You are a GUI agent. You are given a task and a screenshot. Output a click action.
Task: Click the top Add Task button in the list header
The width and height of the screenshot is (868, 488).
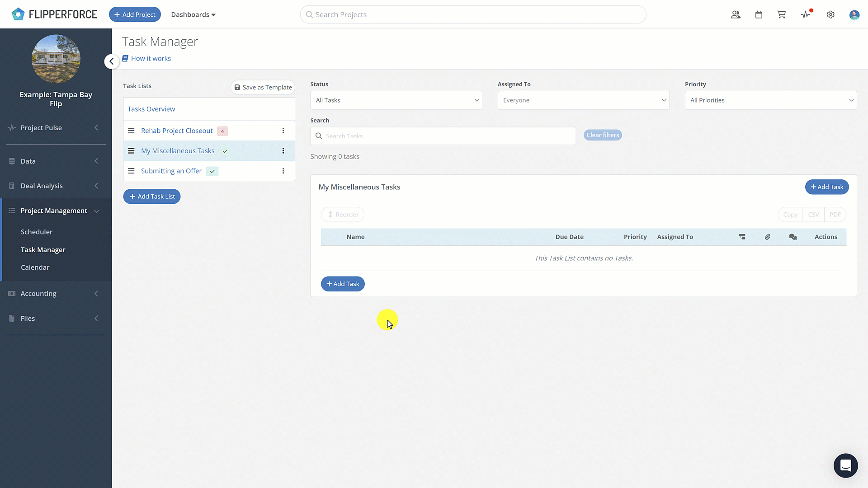(x=827, y=187)
